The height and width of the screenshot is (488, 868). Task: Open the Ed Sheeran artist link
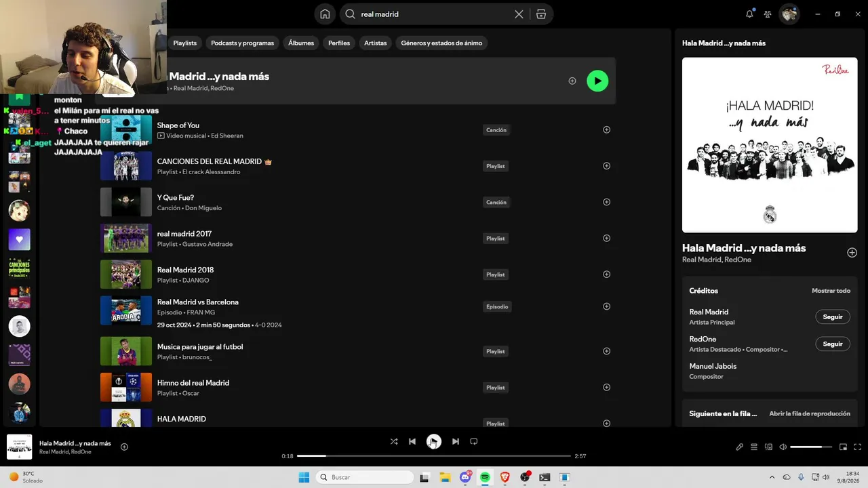pos(227,136)
